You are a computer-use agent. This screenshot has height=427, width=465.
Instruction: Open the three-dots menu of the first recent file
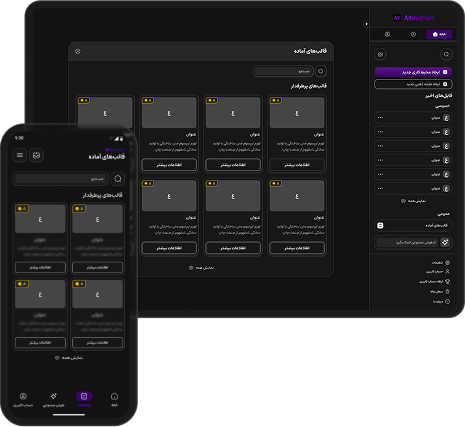point(380,118)
